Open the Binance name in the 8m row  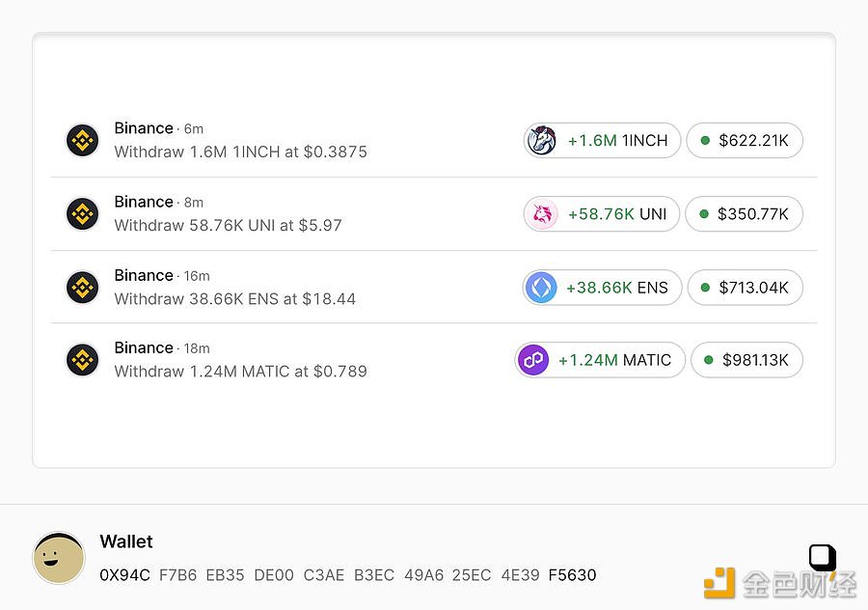tap(144, 202)
